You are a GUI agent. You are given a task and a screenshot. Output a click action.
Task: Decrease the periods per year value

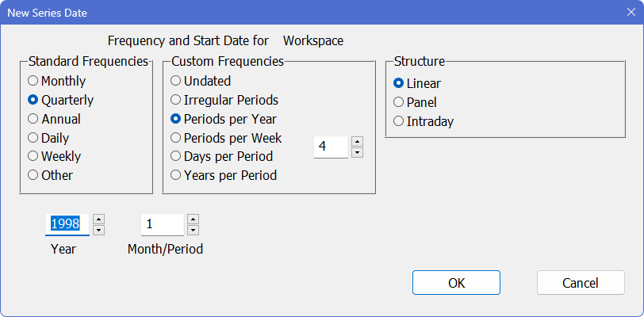click(357, 152)
